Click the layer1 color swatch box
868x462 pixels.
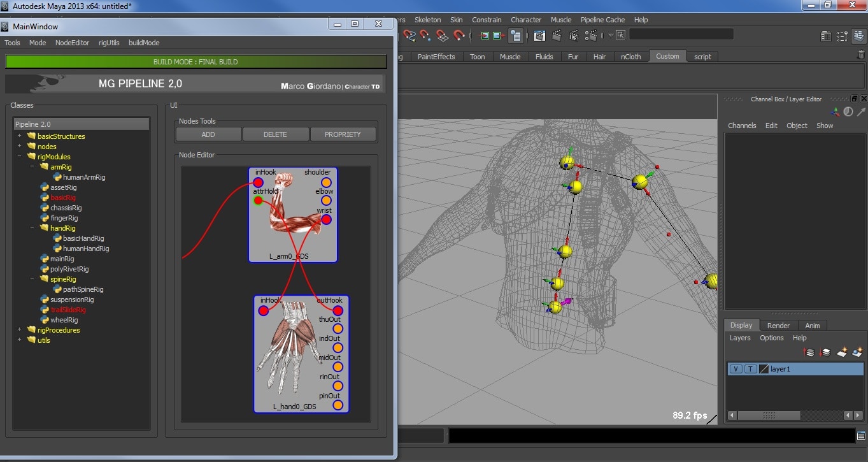coord(764,369)
